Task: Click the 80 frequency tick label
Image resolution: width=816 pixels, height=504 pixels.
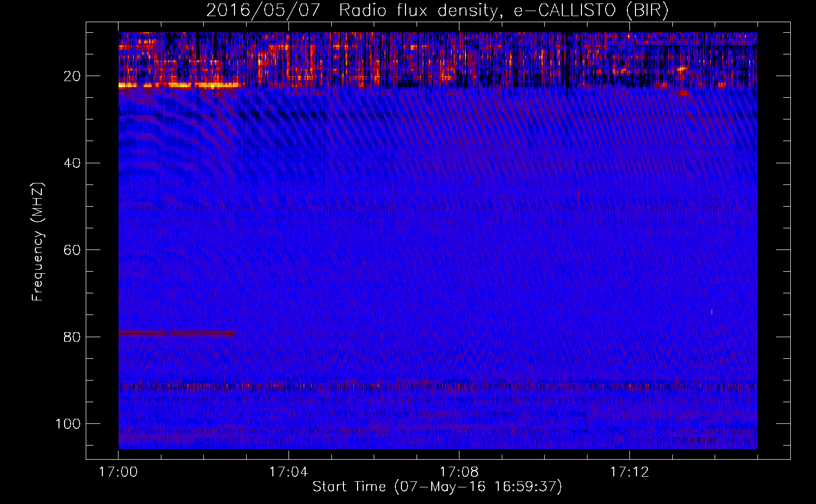Action: tap(73, 337)
